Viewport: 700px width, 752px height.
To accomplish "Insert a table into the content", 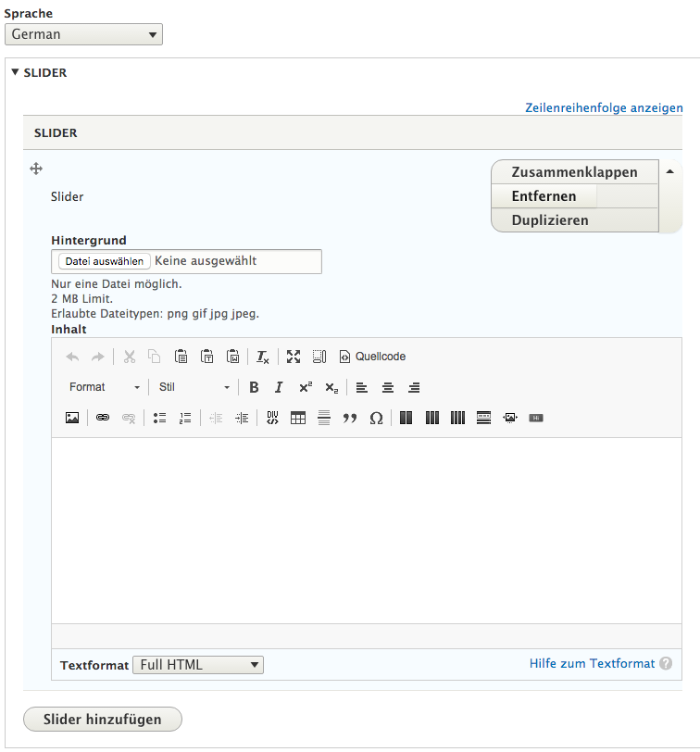I will [298, 418].
